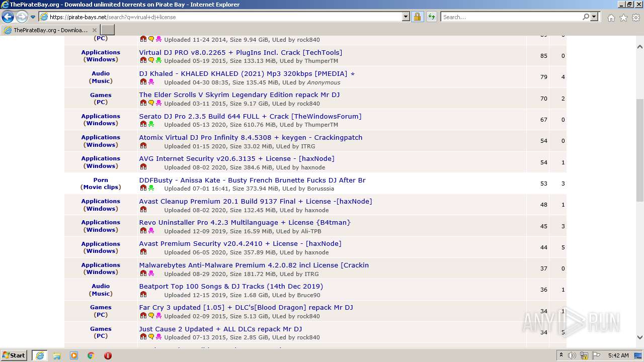This screenshot has height=362, width=644.
Task: Show hidden system tray icons
Action: tap(561, 355)
